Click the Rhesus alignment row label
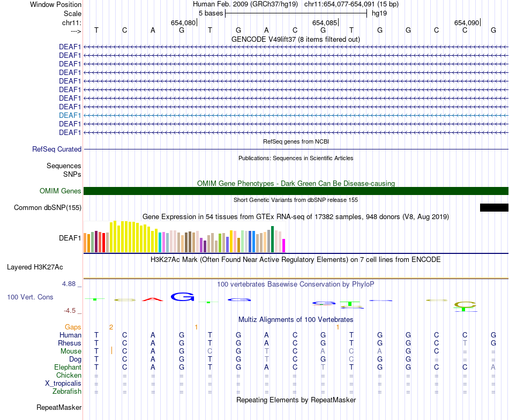The image size is (509, 420). click(x=70, y=343)
